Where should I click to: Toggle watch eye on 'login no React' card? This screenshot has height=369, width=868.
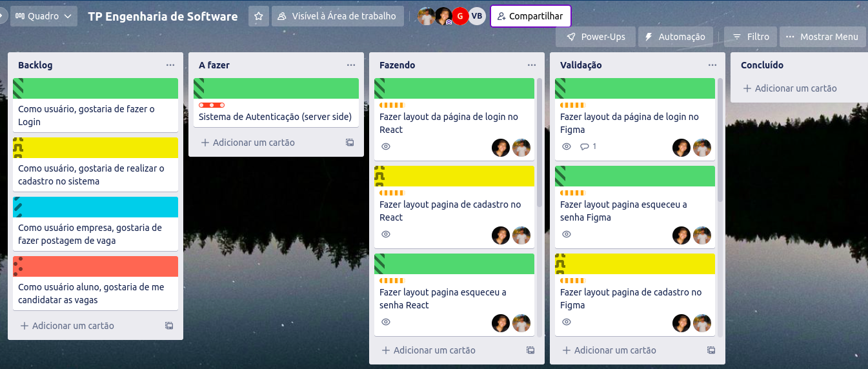point(386,146)
